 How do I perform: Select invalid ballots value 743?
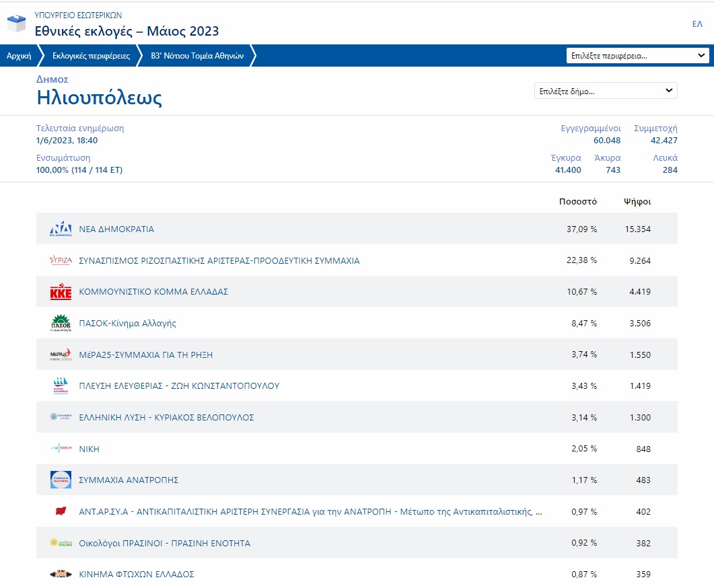coord(613,170)
